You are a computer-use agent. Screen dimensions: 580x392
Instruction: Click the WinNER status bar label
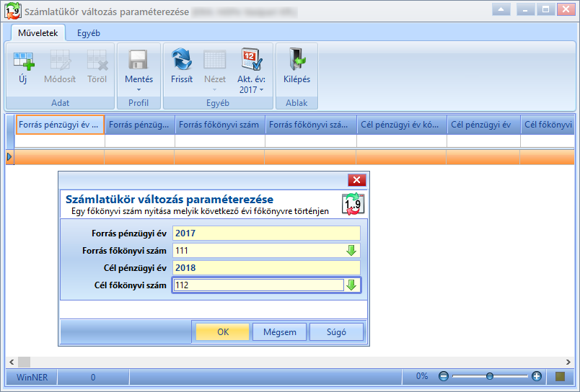(x=32, y=377)
